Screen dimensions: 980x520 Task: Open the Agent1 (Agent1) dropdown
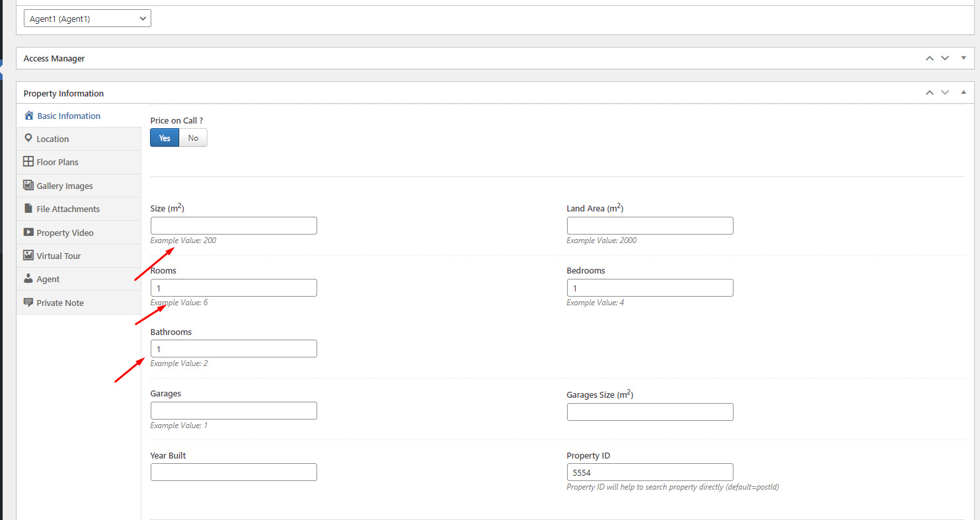tap(87, 19)
